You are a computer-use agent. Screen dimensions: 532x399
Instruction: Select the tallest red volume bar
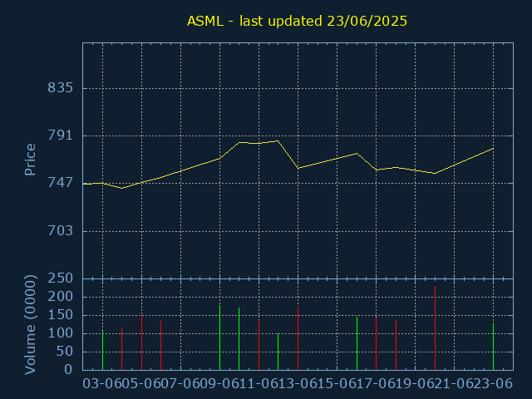(435, 328)
